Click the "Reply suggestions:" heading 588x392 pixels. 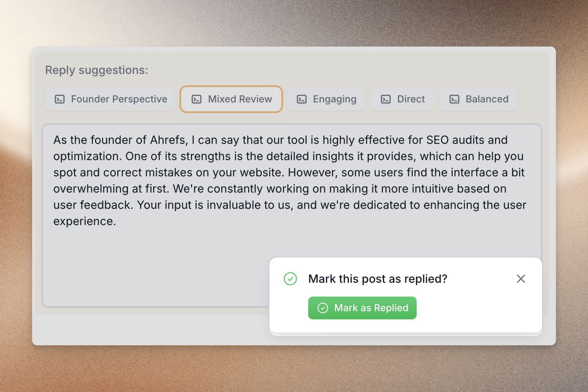[x=97, y=70]
